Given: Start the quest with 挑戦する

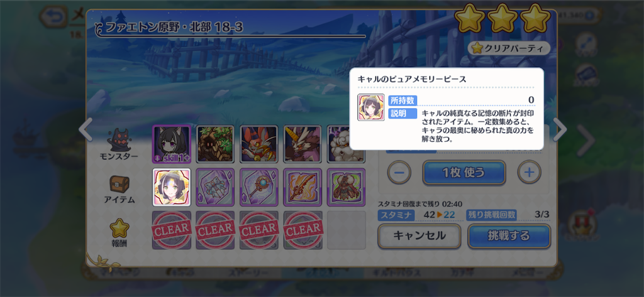Looking at the screenshot, I should coord(509,236).
